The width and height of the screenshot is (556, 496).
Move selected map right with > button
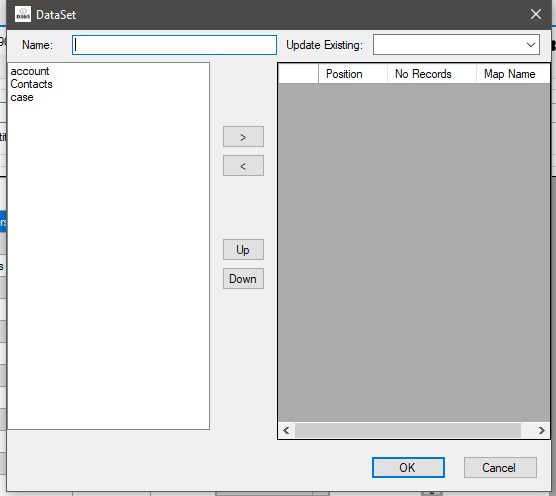pos(243,136)
